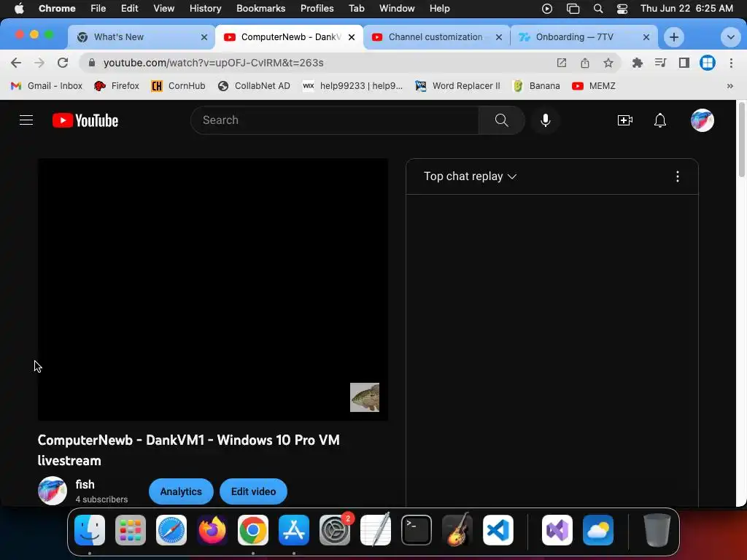Open MEMZ bookmark

[594, 86]
